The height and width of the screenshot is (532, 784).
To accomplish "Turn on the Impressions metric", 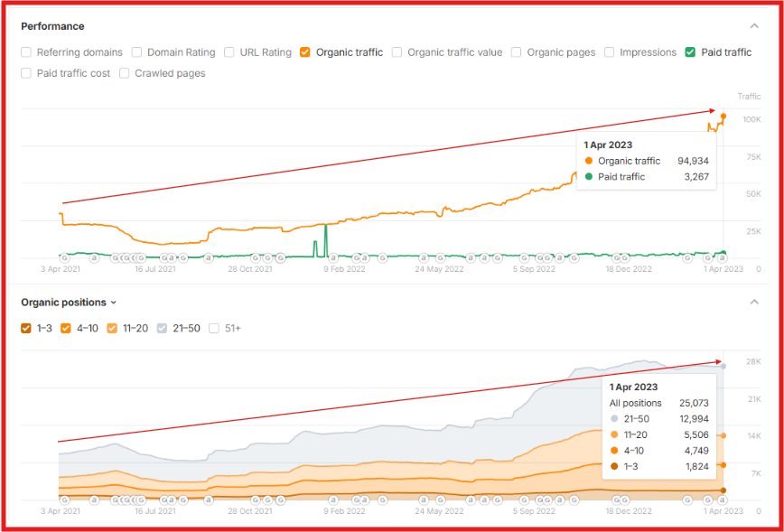I will tap(610, 52).
